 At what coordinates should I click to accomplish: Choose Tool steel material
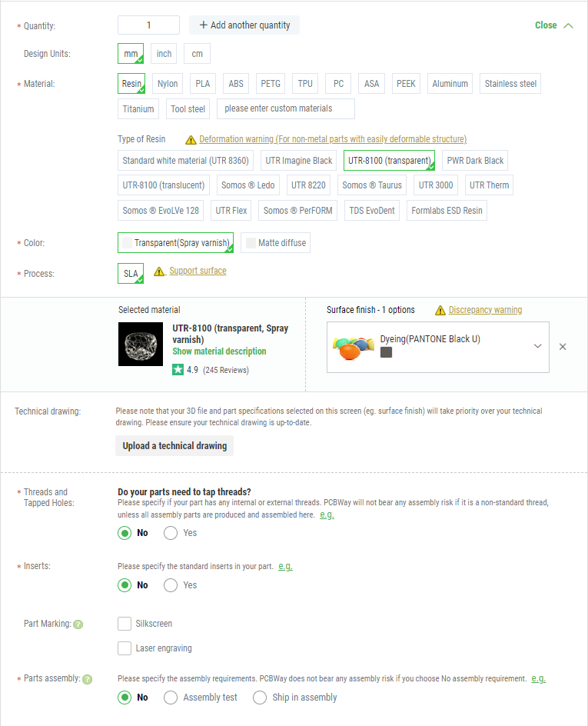(x=188, y=109)
